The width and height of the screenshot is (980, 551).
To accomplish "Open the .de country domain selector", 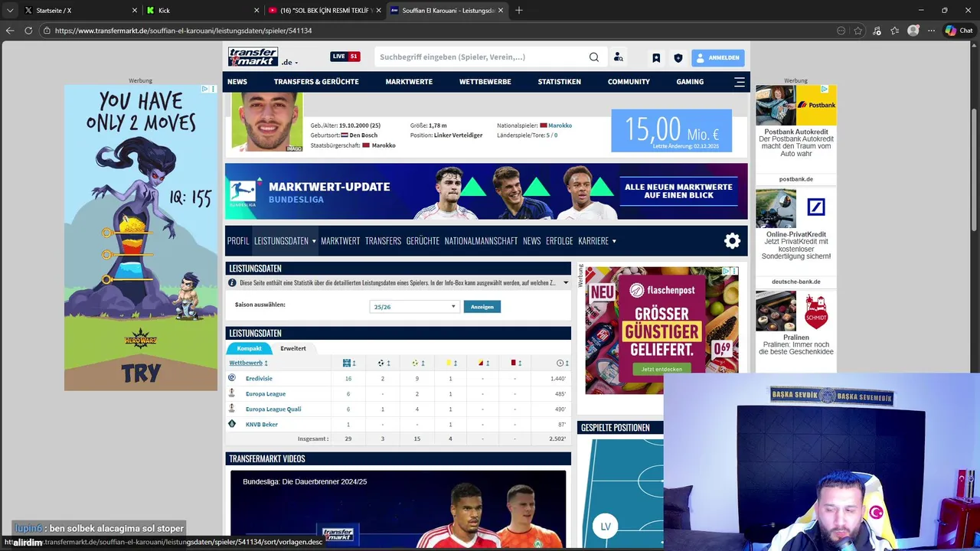I will pos(289,62).
